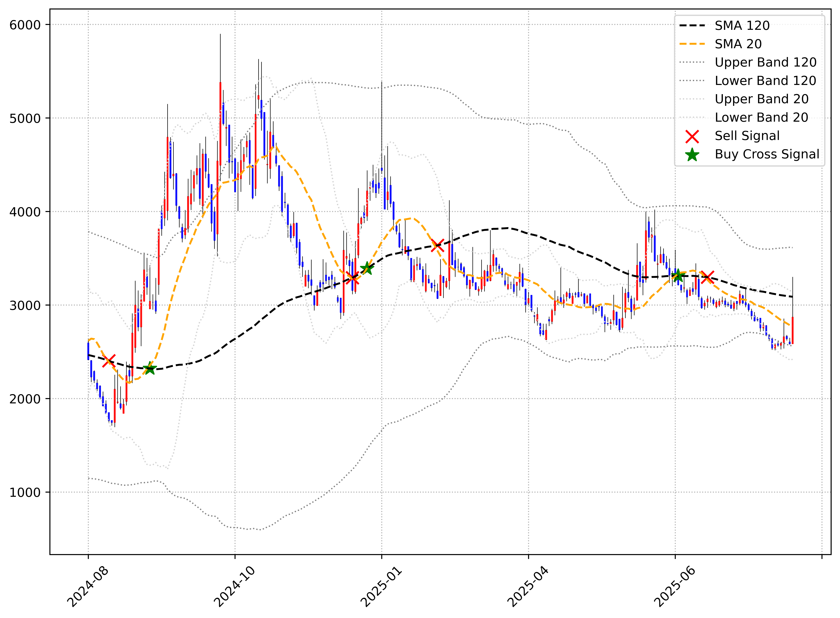This screenshot has height=618, width=840.
Task: Click the red Sell Signal marker in legend
Action: pyautogui.click(x=692, y=137)
